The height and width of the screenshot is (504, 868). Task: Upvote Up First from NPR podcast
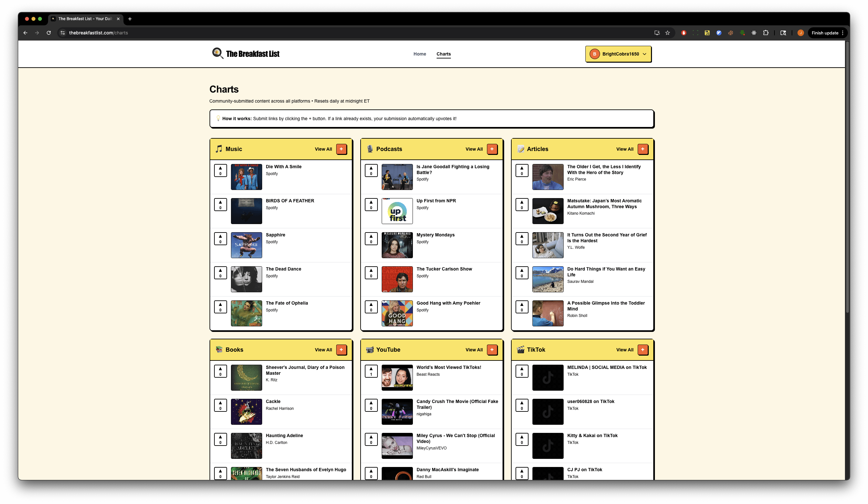pos(371,205)
